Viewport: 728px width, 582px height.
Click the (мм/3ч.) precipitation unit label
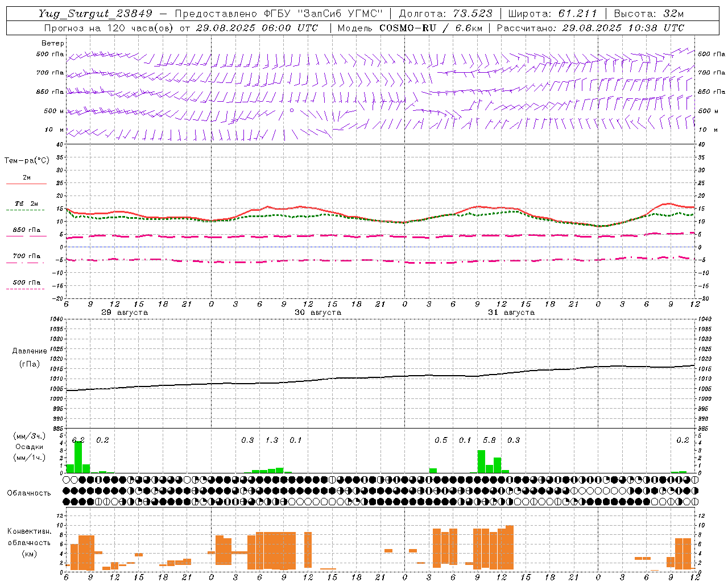click(29, 436)
